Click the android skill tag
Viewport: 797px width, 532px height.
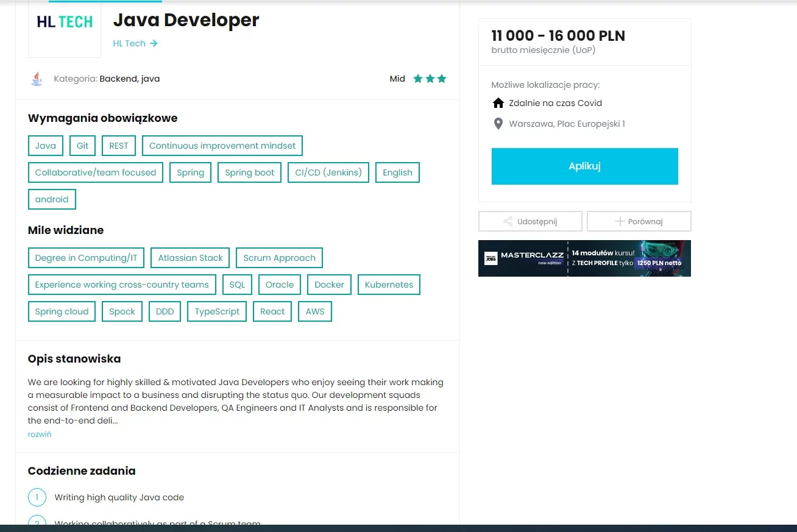(x=52, y=199)
